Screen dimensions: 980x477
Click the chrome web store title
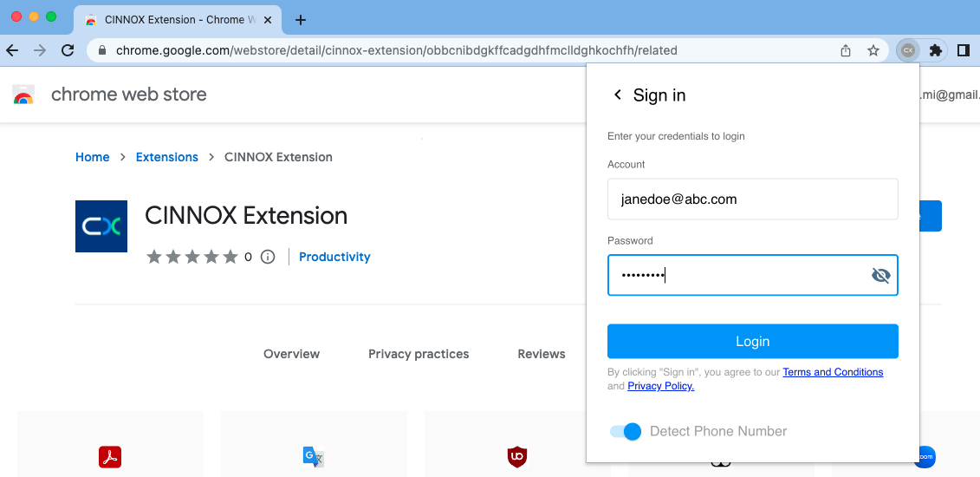129,95
